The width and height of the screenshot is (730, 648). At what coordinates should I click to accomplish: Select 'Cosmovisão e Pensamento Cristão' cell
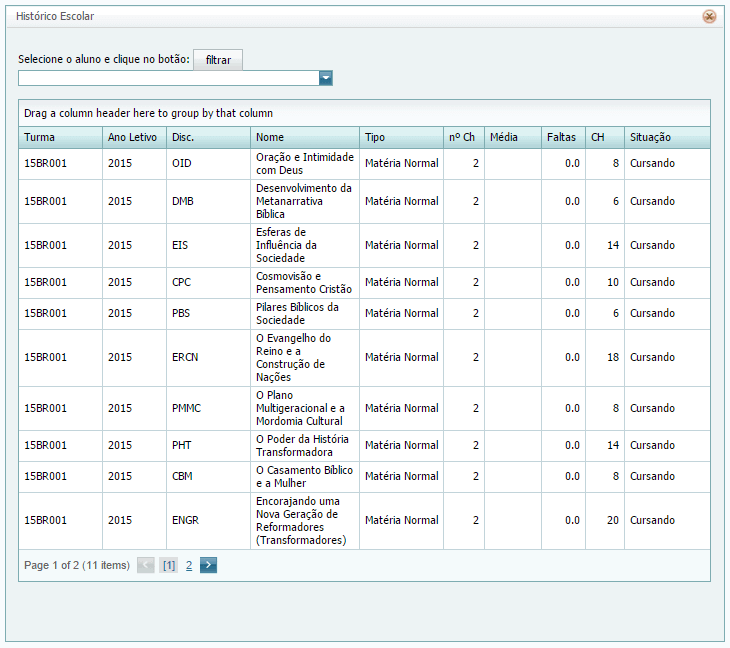[305, 283]
